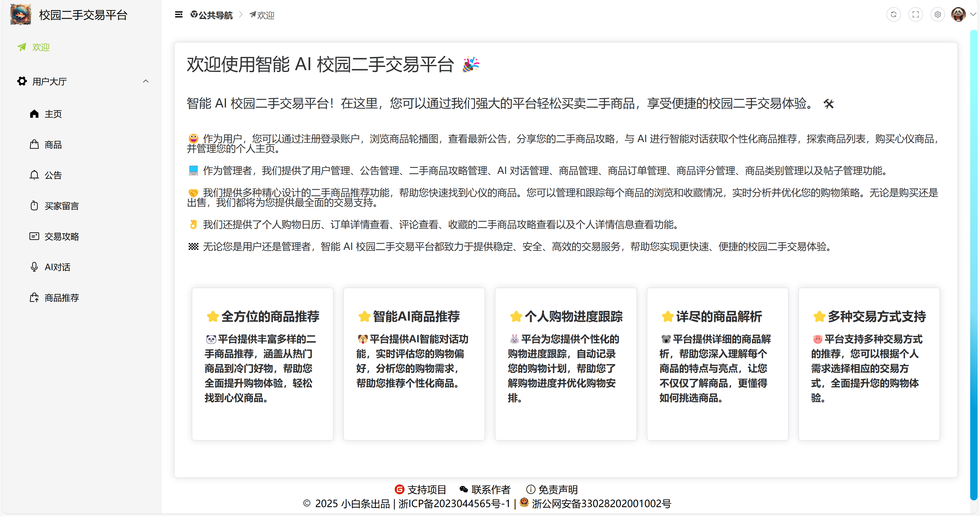Open 商品推荐 sidebar item

(61, 298)
